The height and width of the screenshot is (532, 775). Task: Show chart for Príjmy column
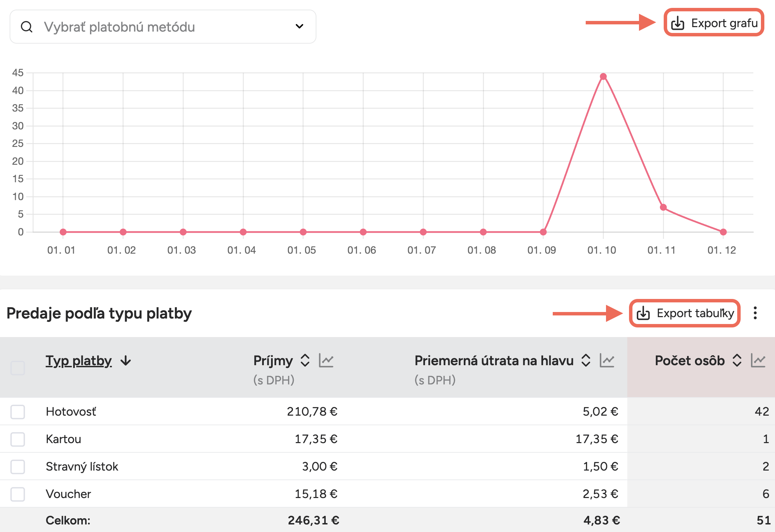click(326, 360)
